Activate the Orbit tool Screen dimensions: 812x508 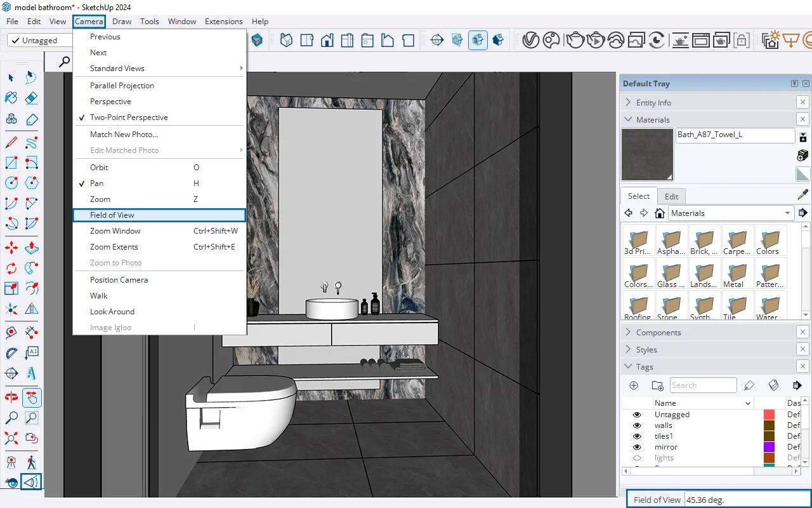point(11,396)
